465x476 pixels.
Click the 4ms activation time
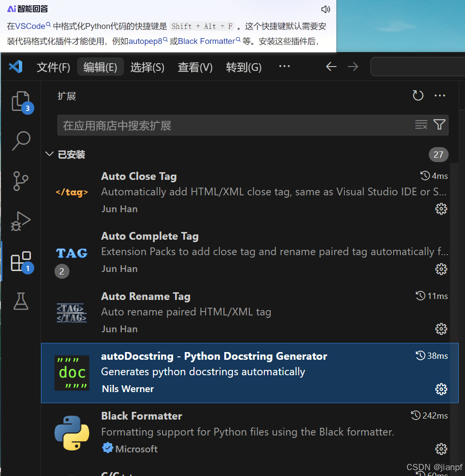[x=434, y=176]
